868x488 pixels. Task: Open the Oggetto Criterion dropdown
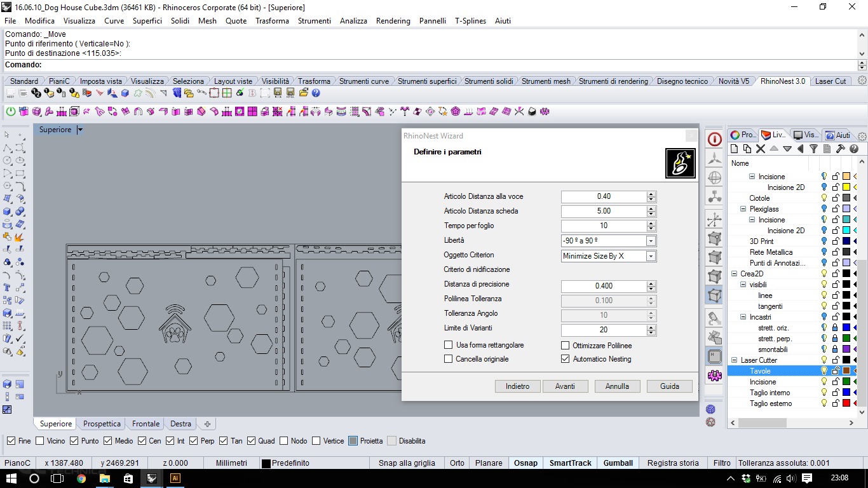(x=651, y=256)
